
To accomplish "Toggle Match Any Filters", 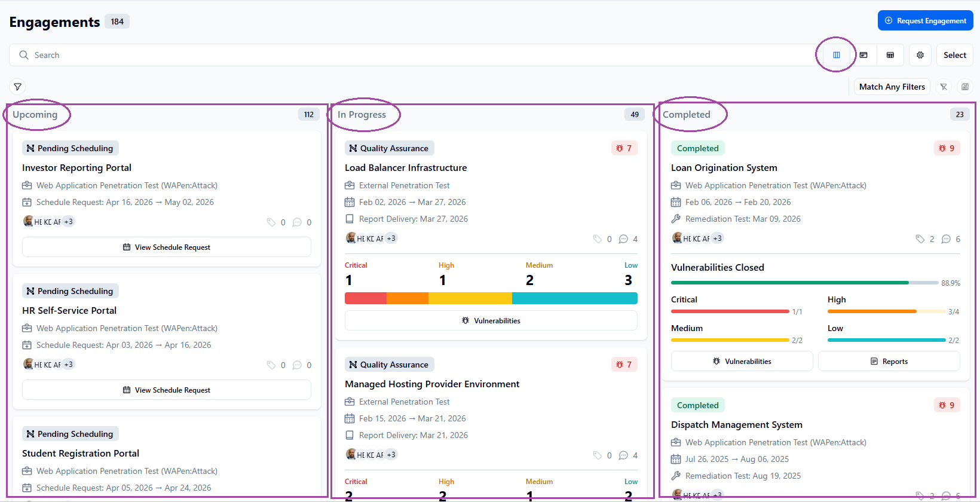I will (892, 87).
